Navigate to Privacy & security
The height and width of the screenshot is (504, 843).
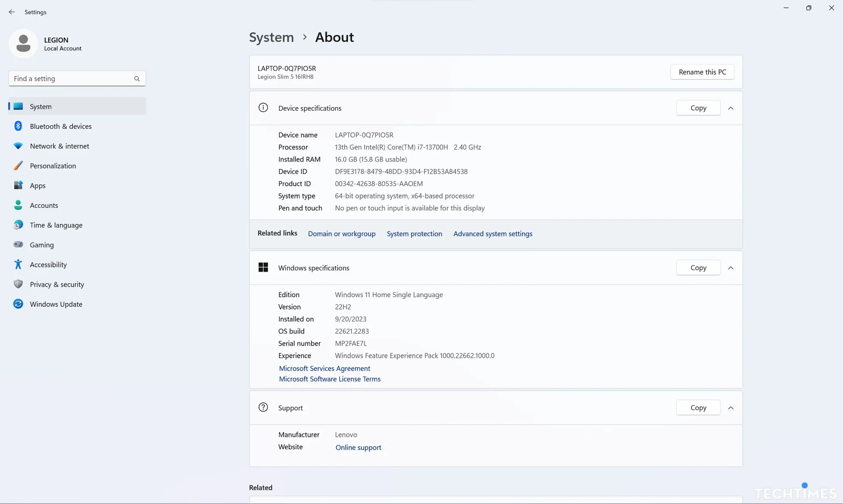(77, 284)
